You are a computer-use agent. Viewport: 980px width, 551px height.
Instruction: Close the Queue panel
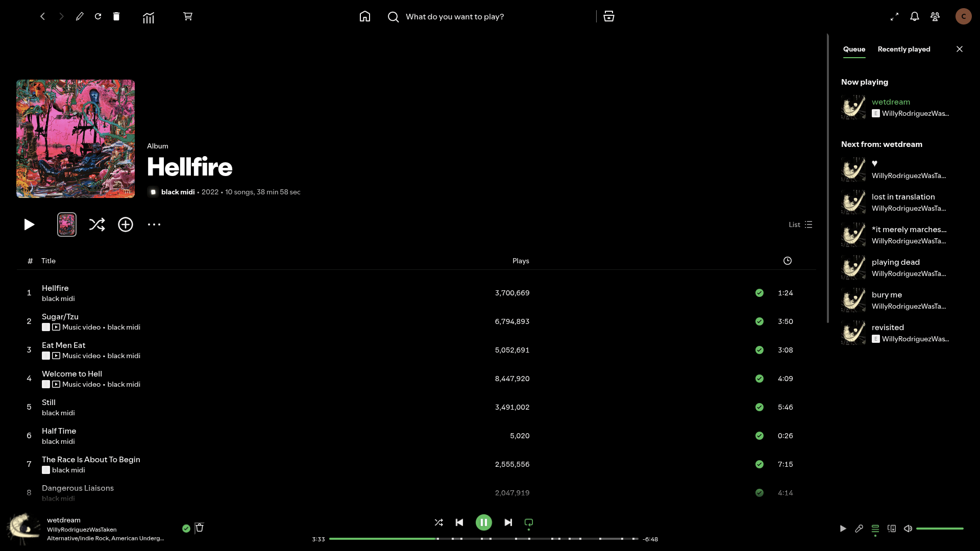960,49
